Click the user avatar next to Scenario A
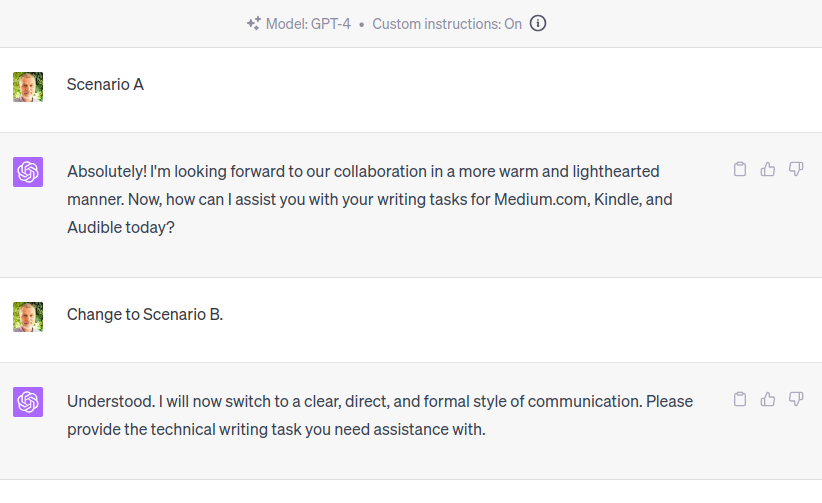 coord(28,87)
